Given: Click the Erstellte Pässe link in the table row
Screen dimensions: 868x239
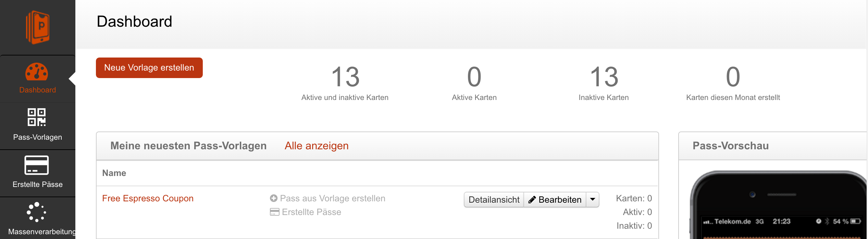Looking at the screenshot, I should pyautogui.click(x=311, y=212).
